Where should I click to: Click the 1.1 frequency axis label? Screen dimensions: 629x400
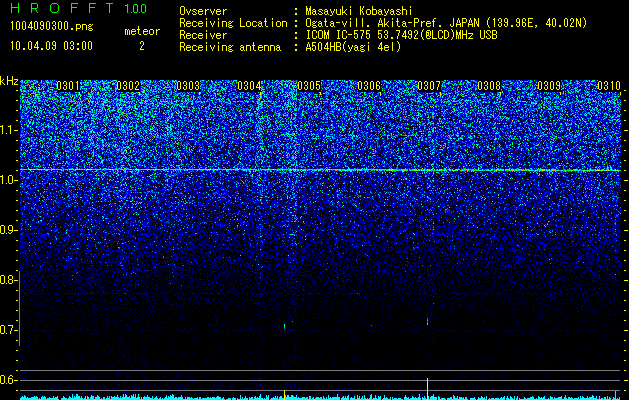click(8, 131)
